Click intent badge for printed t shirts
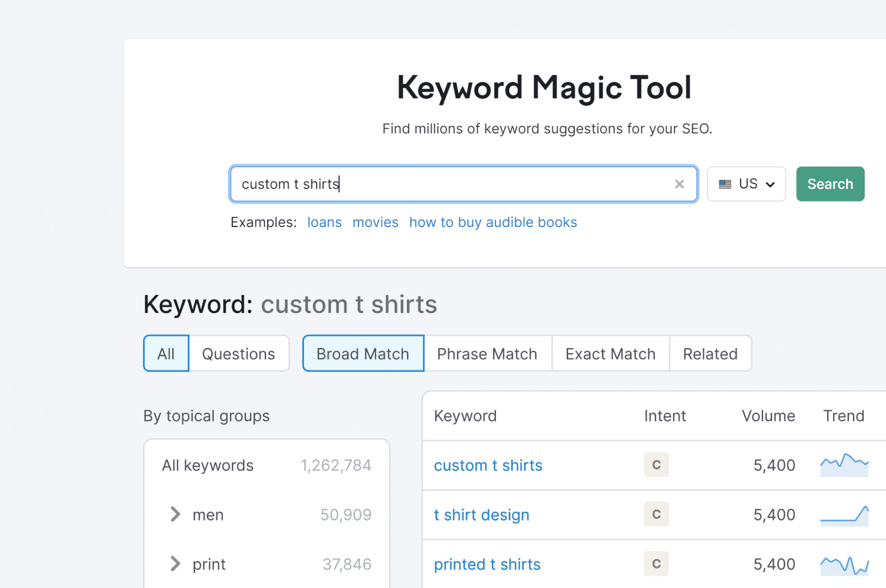Screen dimensions: 886x588 (656, 564)
